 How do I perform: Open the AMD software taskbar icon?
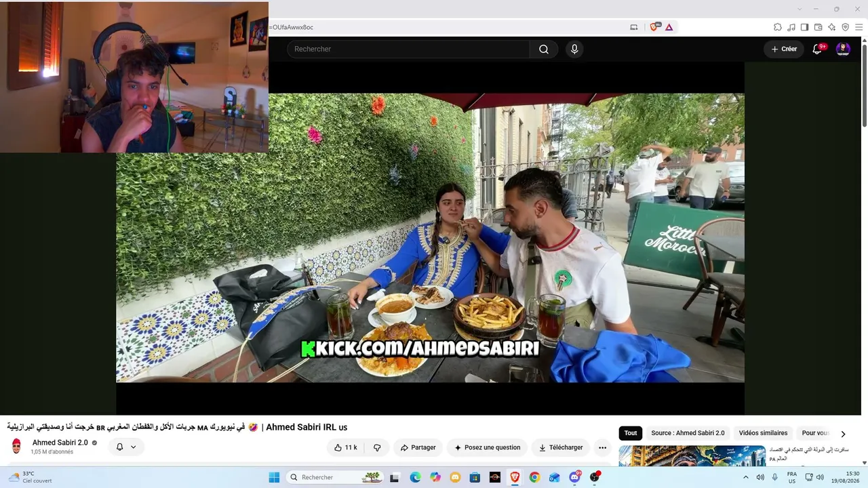point(495,477)
